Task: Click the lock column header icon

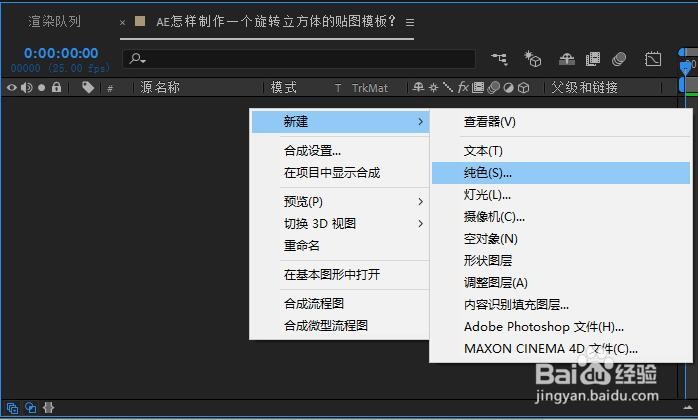Action: pos(56,87)
